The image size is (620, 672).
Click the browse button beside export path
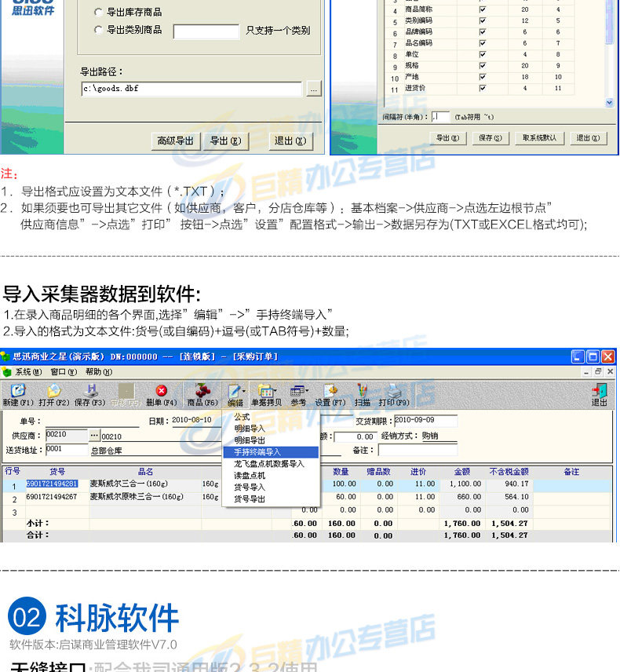pyautogui.click(x=314, y=89)
